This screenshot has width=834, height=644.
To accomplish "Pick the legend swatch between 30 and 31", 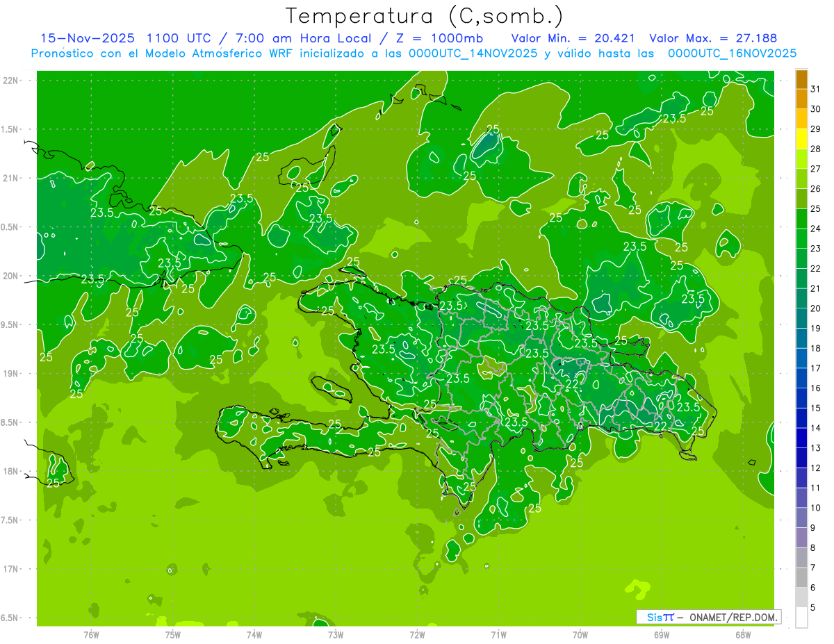I will click(801, 99).
